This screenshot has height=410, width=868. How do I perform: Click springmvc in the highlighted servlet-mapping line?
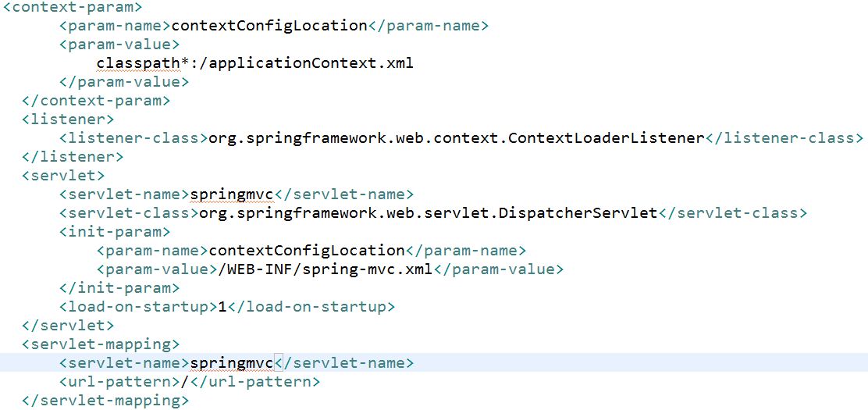(x=232, y=363)
